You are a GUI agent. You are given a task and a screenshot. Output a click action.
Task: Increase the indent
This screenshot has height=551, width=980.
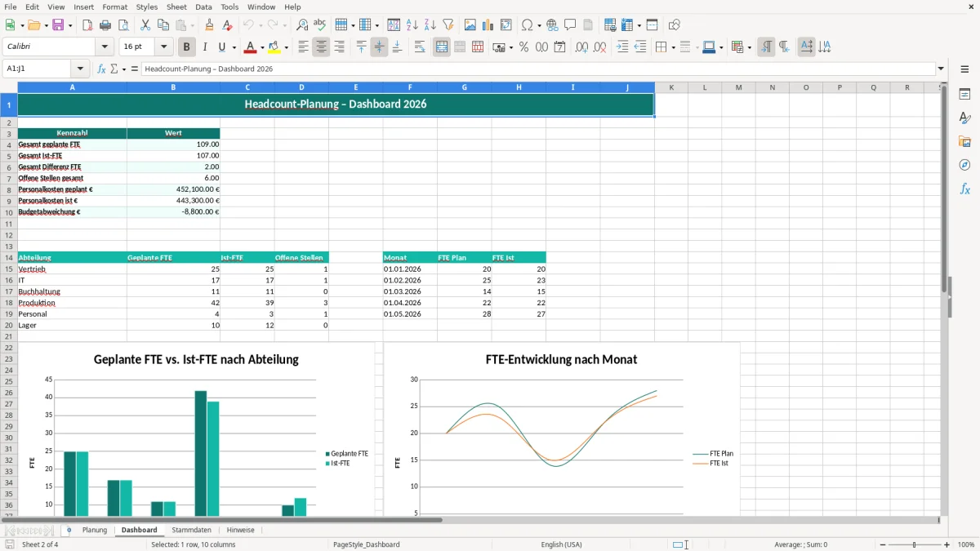pos(622,47)
